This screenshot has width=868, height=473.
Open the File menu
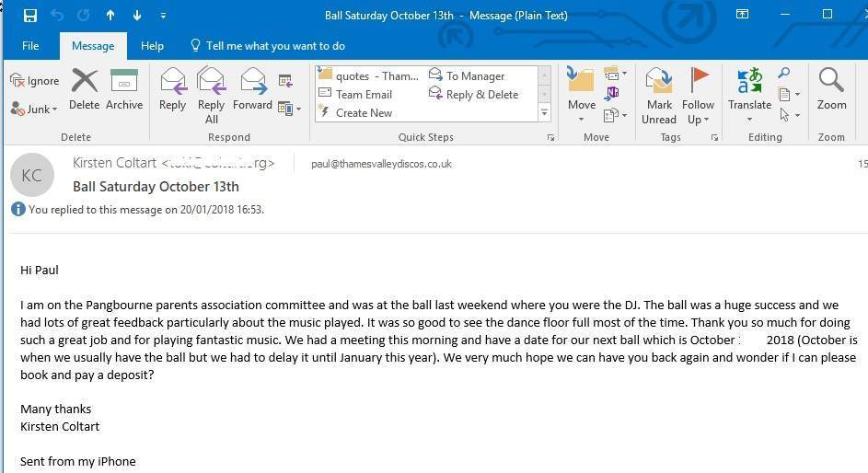[x=30, y=46]
